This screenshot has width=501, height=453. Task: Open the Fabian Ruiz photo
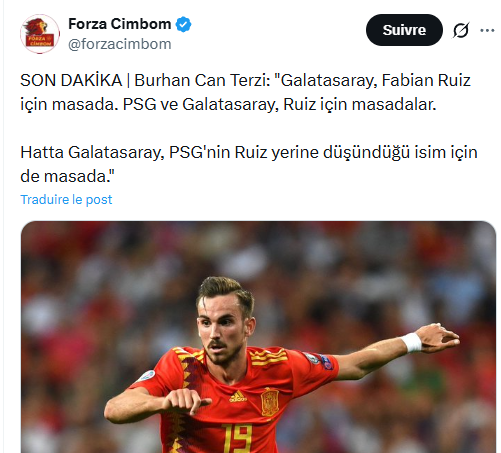(258, 337)
